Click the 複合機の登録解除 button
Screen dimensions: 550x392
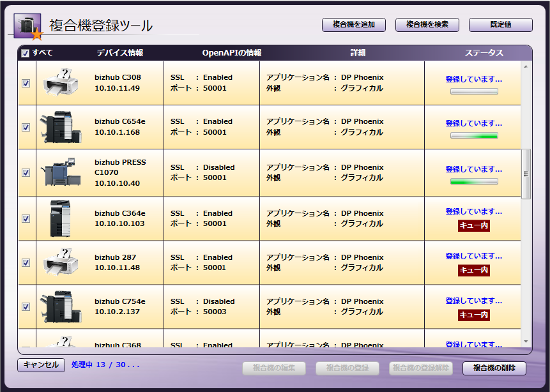[421, 368]
